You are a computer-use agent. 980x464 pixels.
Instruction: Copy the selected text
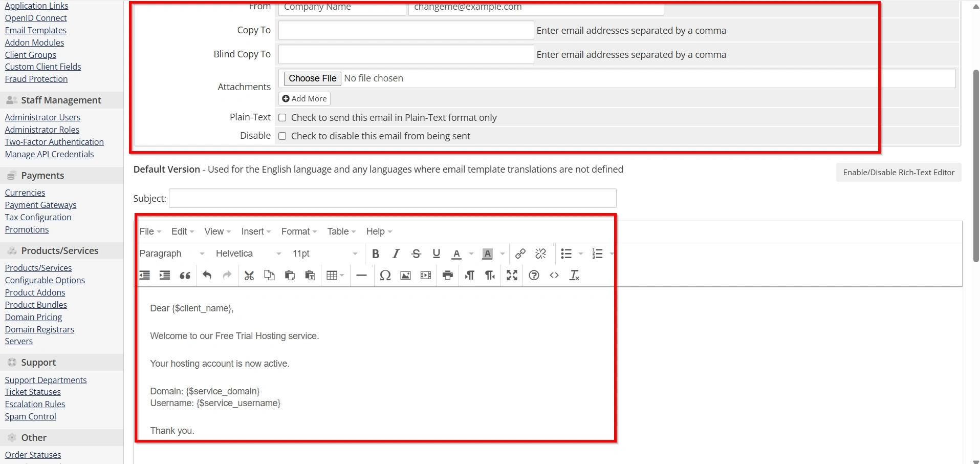(x=269, y=276)
